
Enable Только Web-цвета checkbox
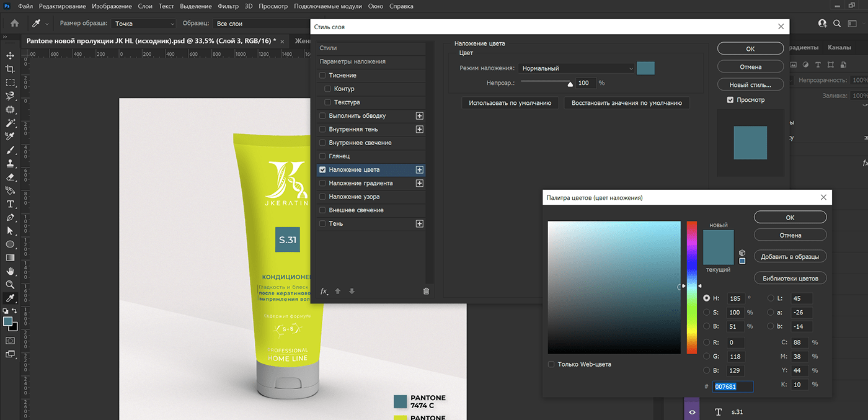point(551,364)
